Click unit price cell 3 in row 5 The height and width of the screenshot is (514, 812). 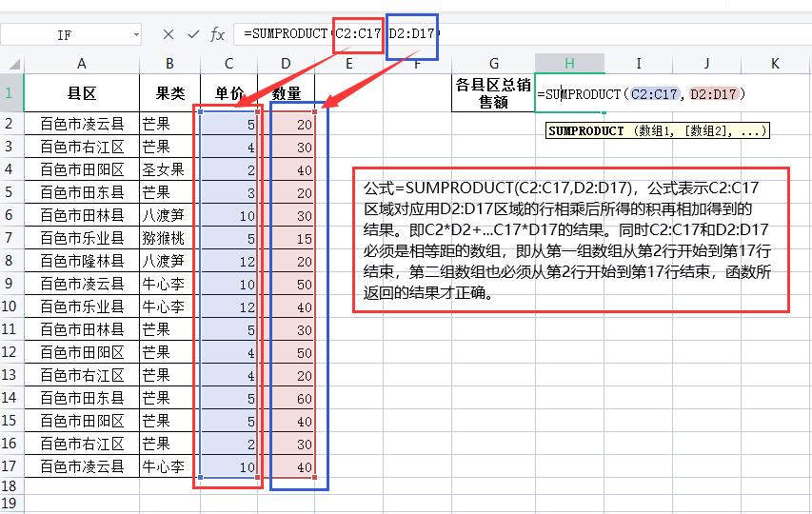(228, 192)
